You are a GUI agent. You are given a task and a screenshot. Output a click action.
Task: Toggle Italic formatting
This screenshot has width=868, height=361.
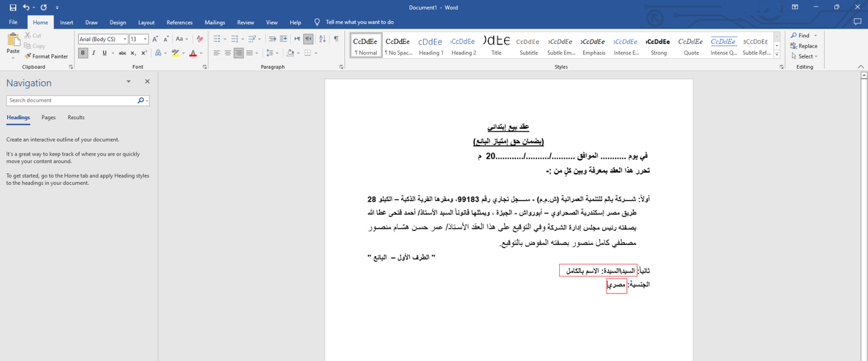[x=94, y=53]
